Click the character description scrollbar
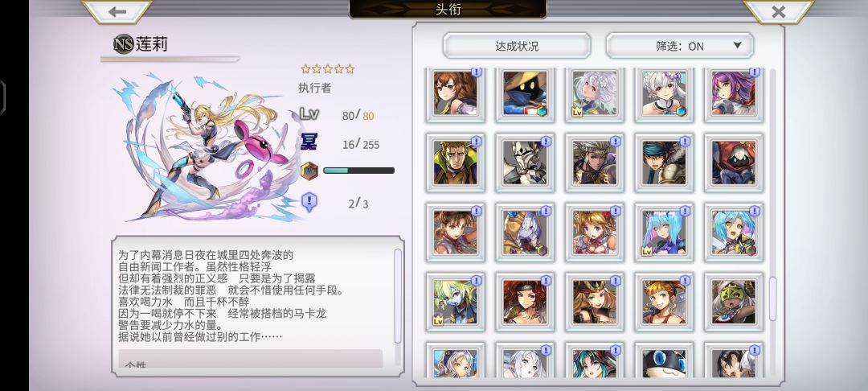The image size is (868, 391). 398,296
